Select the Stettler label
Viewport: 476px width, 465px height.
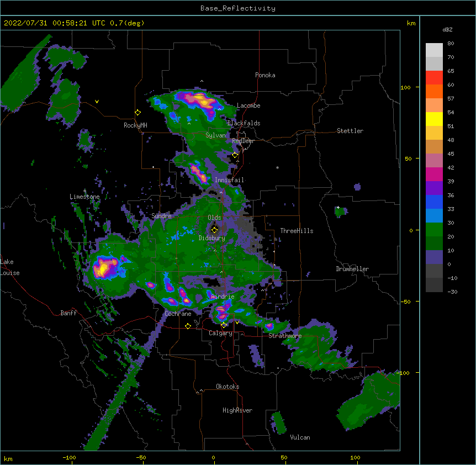tap(350, 131)
